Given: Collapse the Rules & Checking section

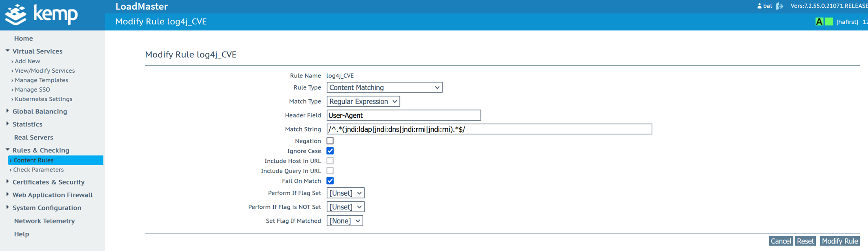Looking at the screenshot, I should [x=41, y=150].
